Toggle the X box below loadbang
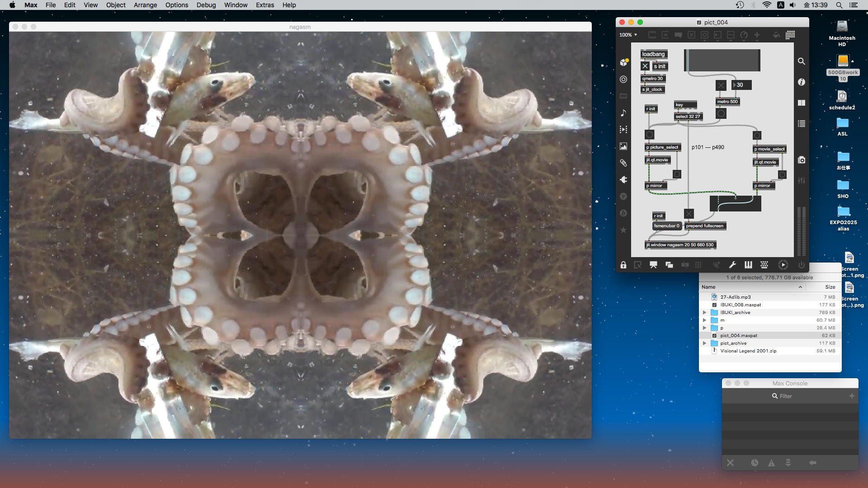The width and height of the screenshot is (868, 488). click(645, 66)
